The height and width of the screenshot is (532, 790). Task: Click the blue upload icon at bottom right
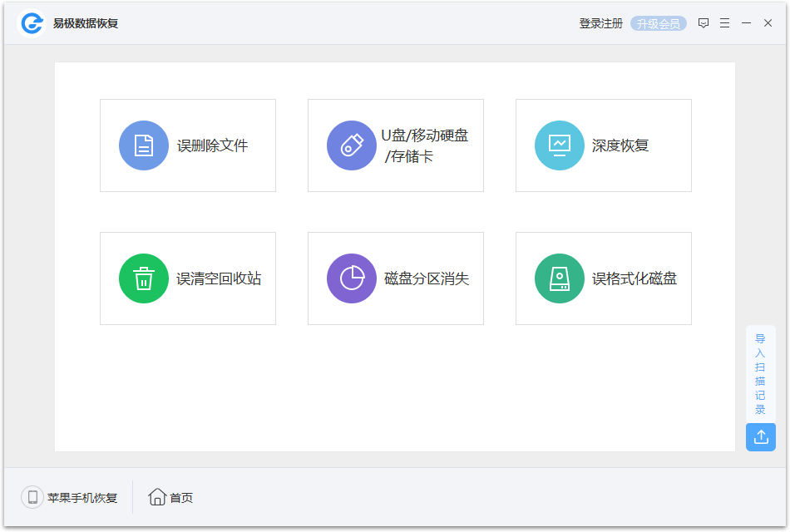pos(761,436)
